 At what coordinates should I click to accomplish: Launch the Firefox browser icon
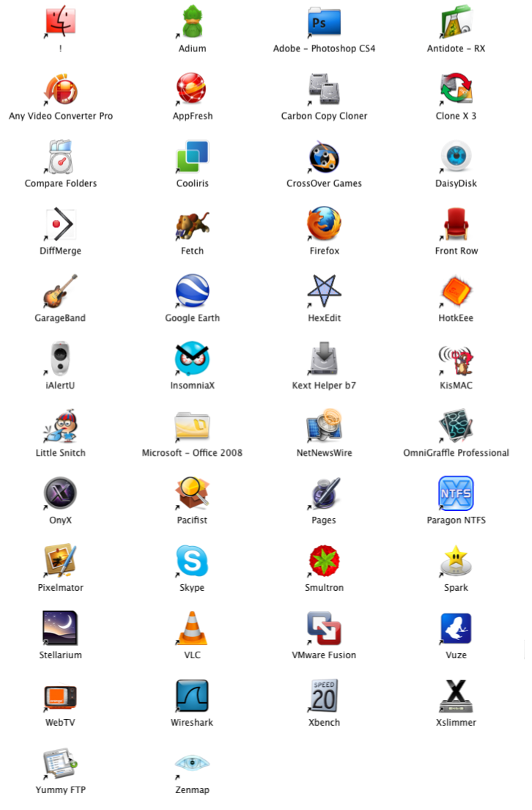tap(324, 224)
